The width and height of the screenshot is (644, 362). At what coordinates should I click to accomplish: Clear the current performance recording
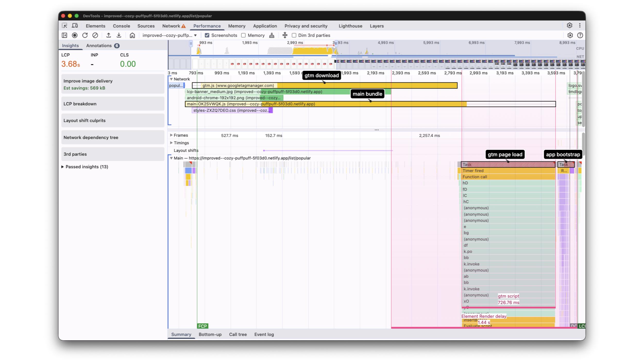pyautogui.click(x=95, y=35)
